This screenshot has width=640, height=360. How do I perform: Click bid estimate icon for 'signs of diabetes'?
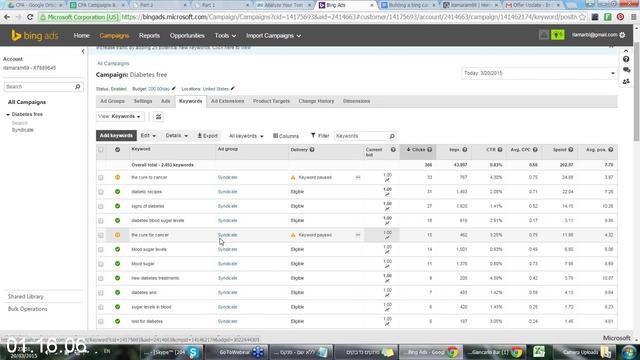(x=387, y=209)
